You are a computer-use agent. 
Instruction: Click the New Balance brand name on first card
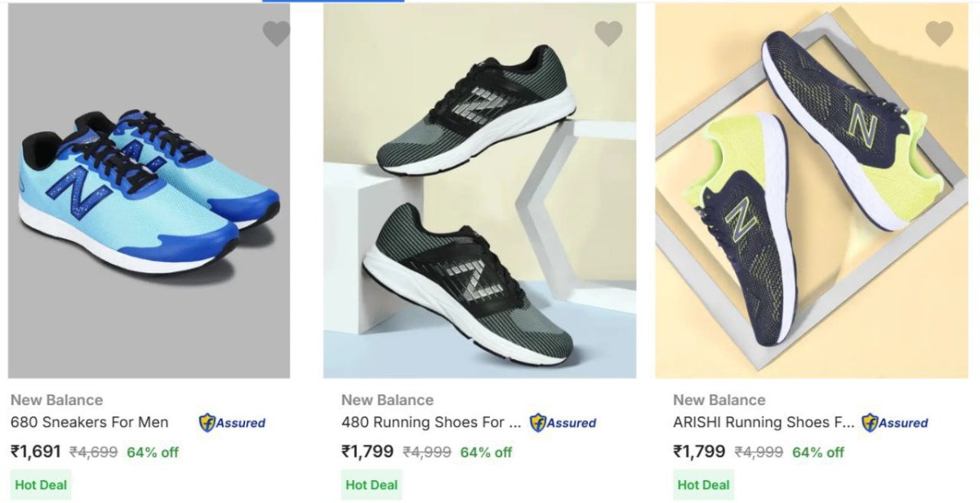coord(56,399)
